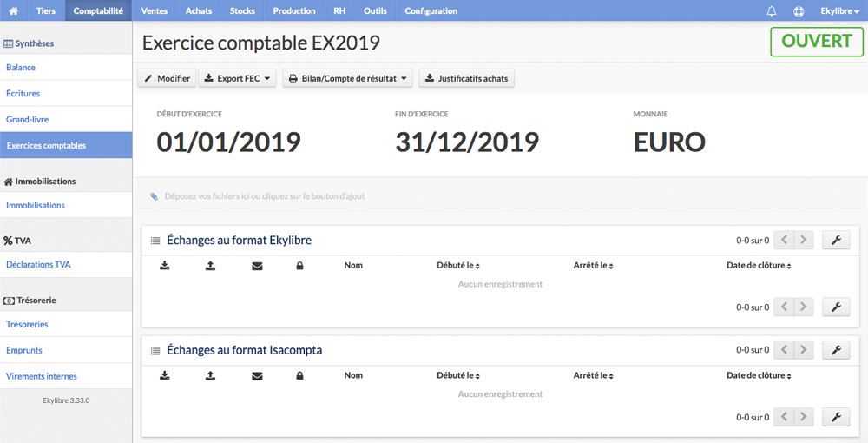
Task: Click the download column icon in the Ekylibre exchanges table
Action: pos(164,266)
